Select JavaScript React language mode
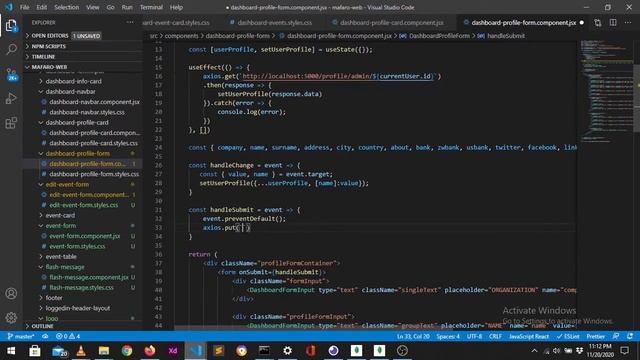This screenshot has height=360, width=640. click(529, 336)
